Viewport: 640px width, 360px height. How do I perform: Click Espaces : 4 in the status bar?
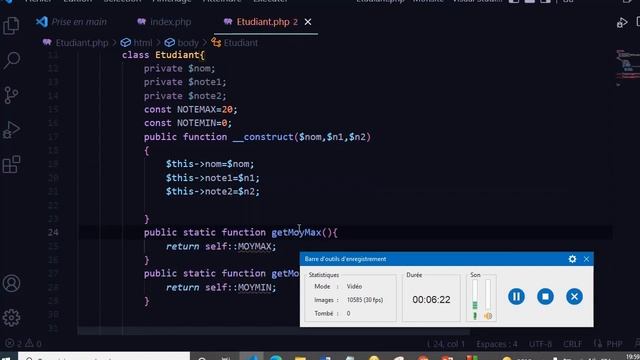497,344
